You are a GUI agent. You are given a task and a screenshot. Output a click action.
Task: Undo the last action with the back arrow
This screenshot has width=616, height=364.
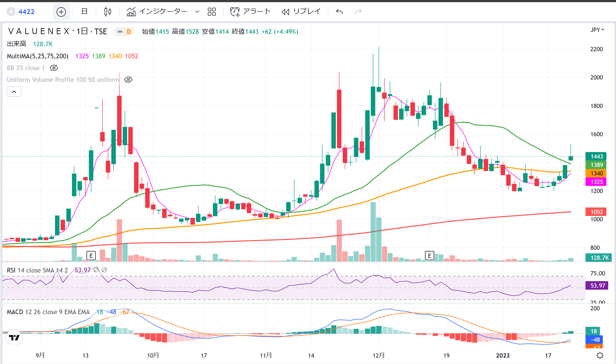coord(339,12)
